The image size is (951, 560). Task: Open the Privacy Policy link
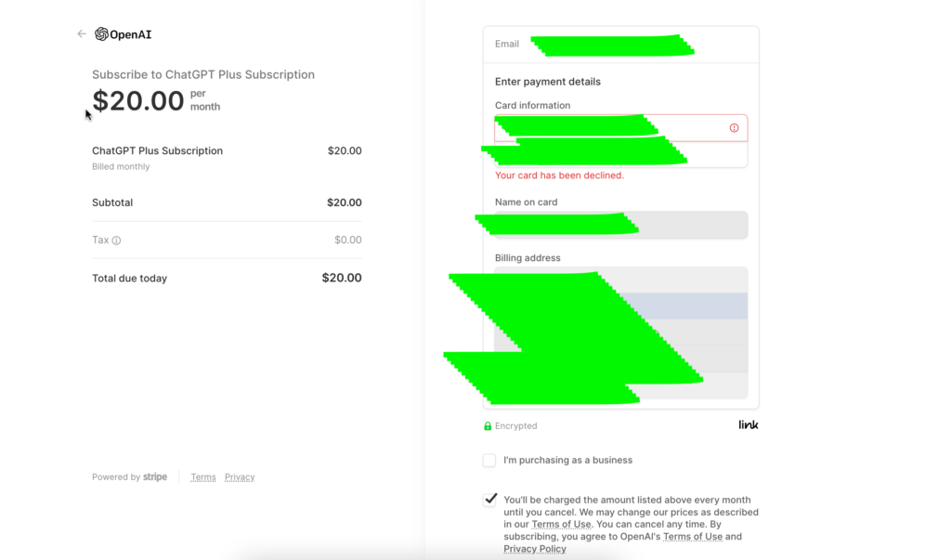(x=535, y=549)
